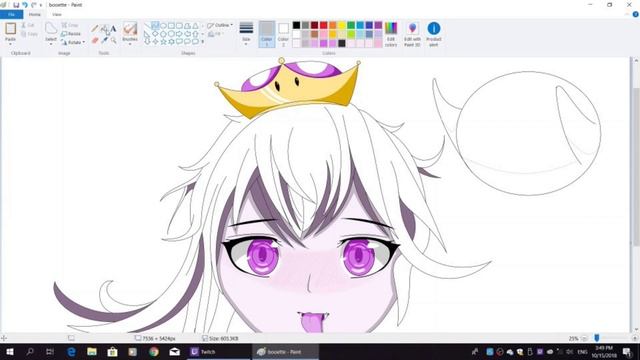Click the Cut command

tap(28, 25)
